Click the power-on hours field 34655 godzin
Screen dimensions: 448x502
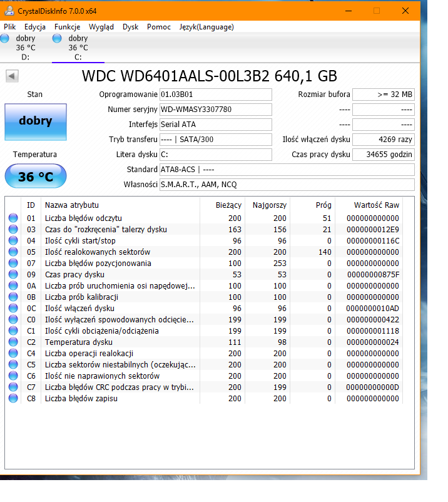(x=384, y=155)
